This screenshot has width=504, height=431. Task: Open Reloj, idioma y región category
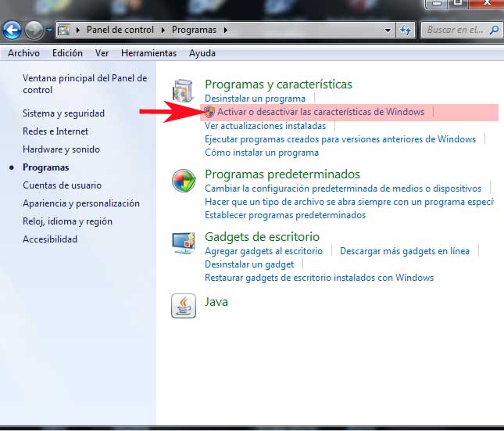click(67, 221)
